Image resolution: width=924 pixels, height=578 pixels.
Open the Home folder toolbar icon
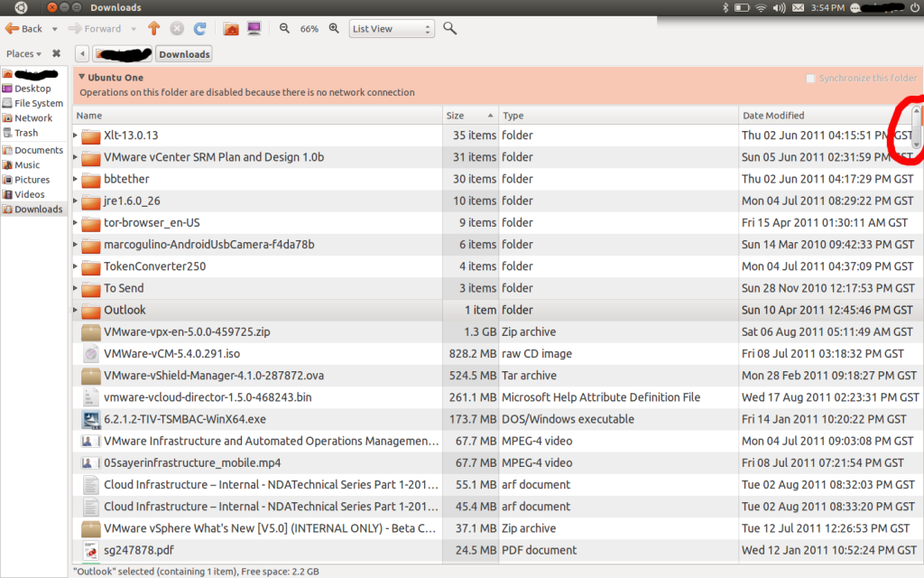click(231, 28)
